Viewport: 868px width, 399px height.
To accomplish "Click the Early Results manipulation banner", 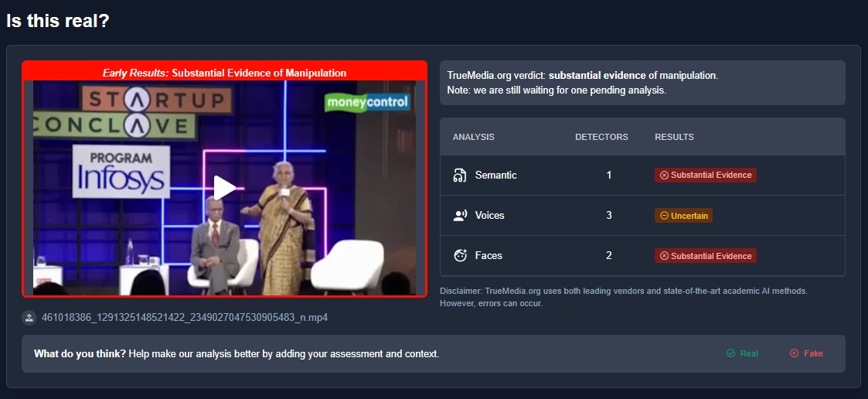I will pos(224,73).
